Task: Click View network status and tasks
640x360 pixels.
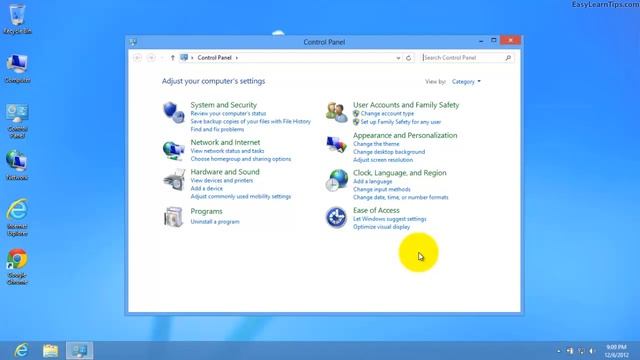Action: [227, 151]
